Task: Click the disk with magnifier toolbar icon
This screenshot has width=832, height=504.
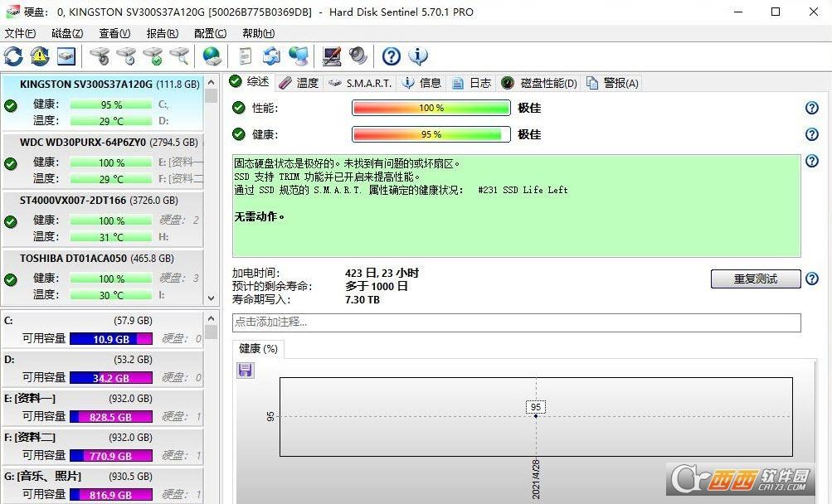Action: (x=180, y=56)
